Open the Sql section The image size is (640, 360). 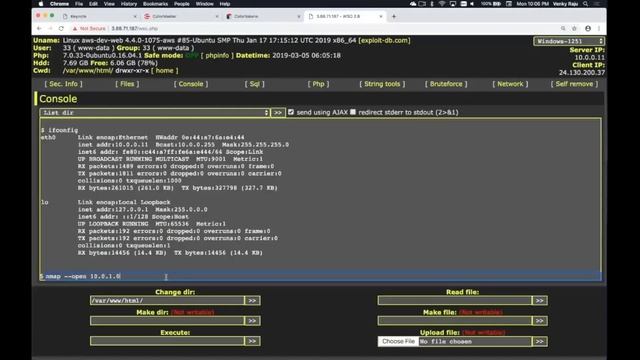point(254,84)
